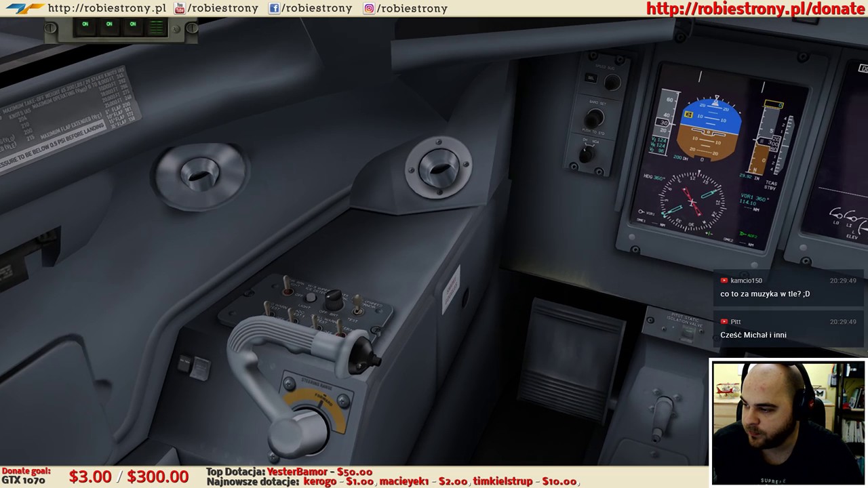Click the GTX 1070 donate goal label

point(23,481)
